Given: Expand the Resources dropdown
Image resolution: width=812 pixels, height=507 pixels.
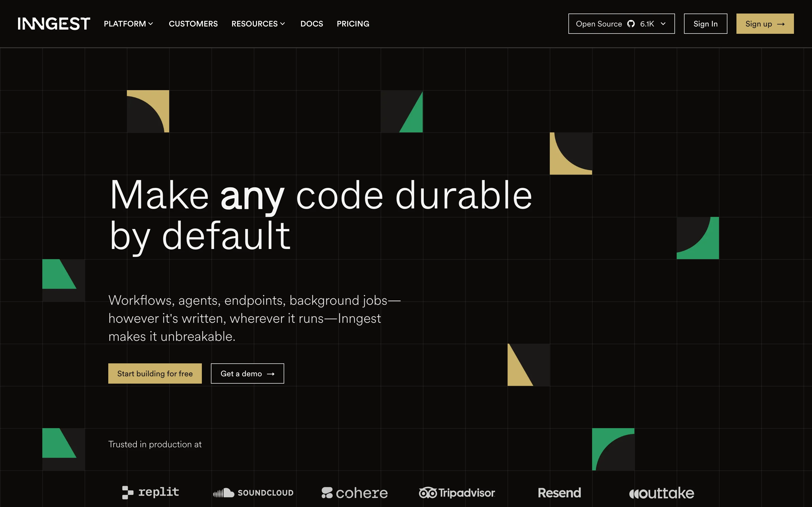Looking at the screenshot, I should click(x=258, y=24).
